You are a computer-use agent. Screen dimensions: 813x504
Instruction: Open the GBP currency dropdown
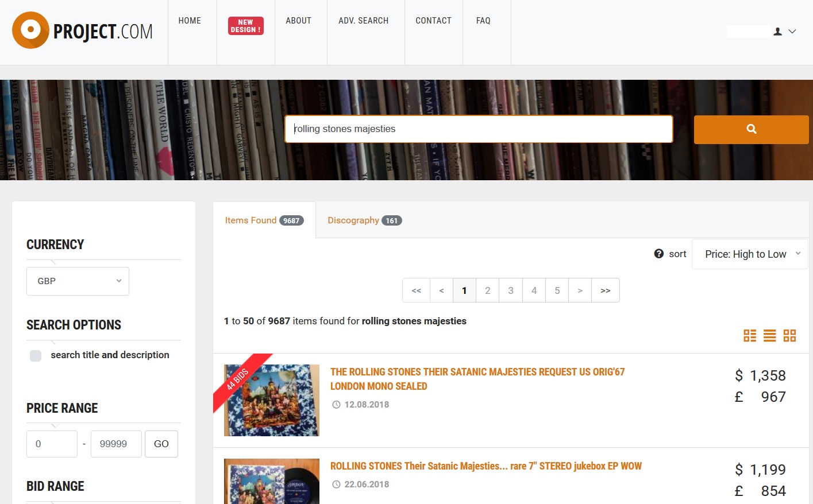[x=78, y=281]
